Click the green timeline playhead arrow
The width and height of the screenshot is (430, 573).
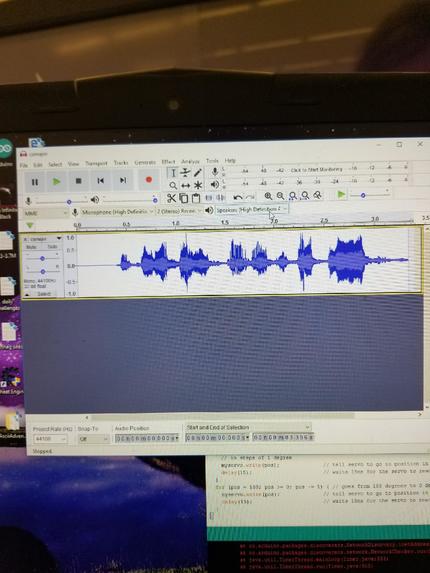point(30,225)
